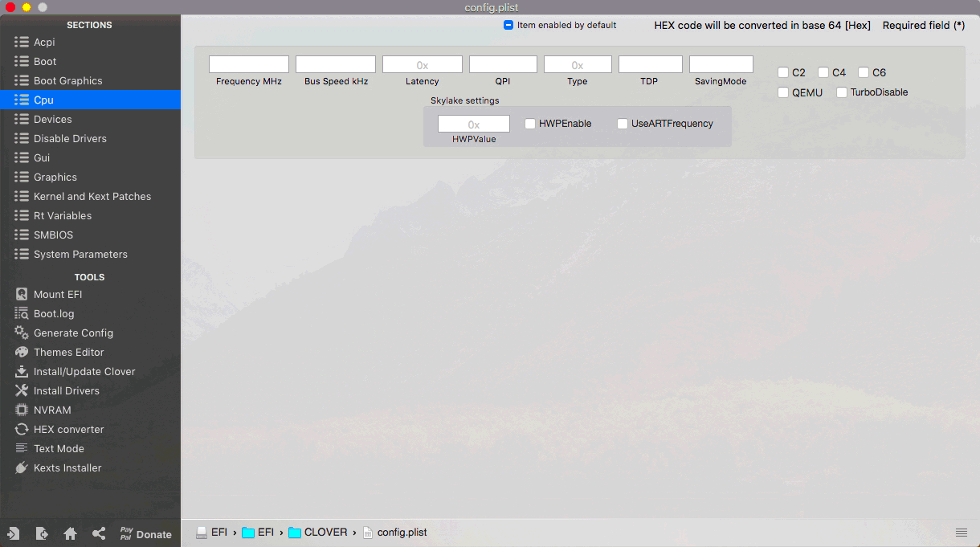980x547 pixels.
Task: Select the Boot Graphics section
Action: pyautogui.click(x=68, y=80)
